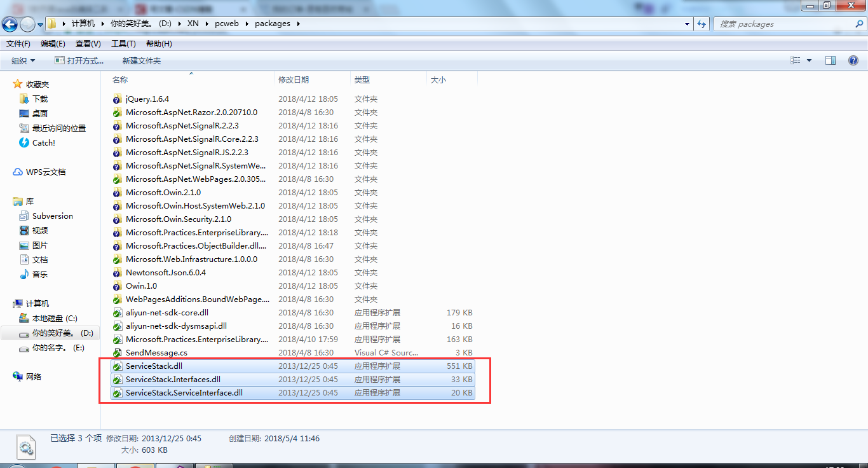
Task: Click the WPS云文档 cloud icon
Action: coord(18,172)
